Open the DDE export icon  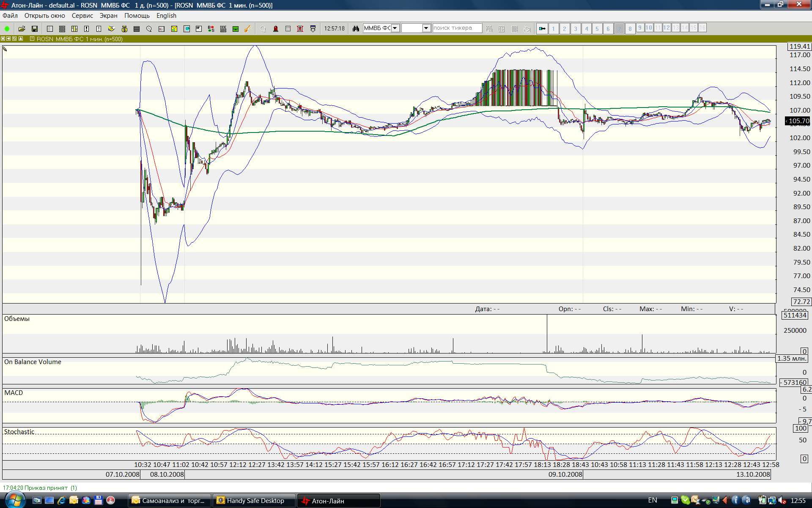coord(223,29)
